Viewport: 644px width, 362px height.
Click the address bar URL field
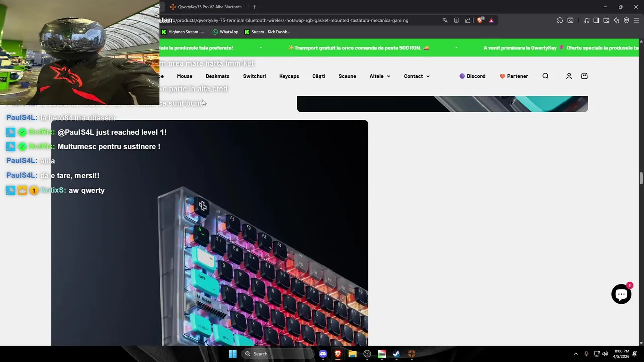click(x=297, y=20)
